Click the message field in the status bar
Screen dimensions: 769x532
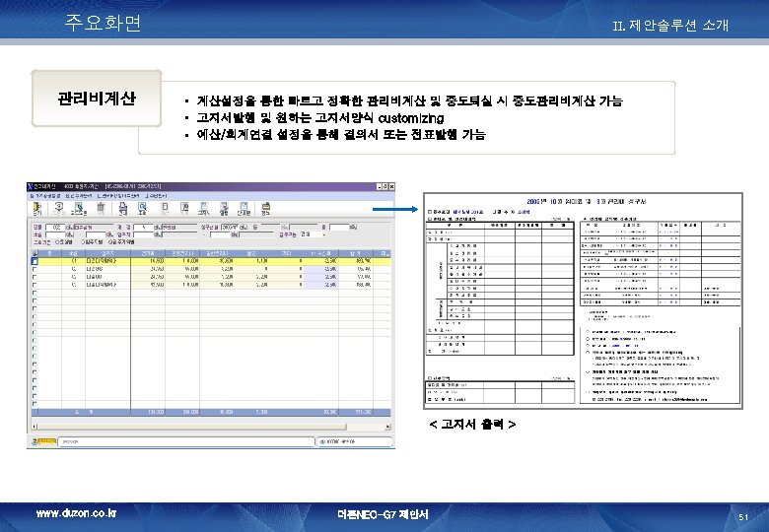[x=186, y=441]
